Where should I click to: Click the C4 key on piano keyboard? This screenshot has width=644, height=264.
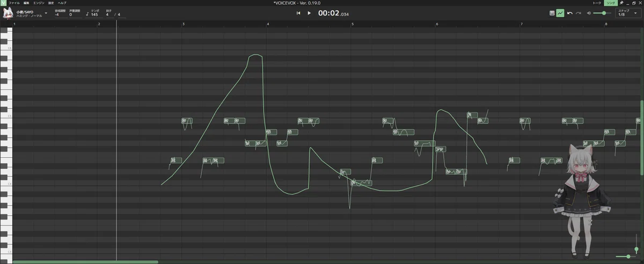pyautogui.click(x=6, y=184)
